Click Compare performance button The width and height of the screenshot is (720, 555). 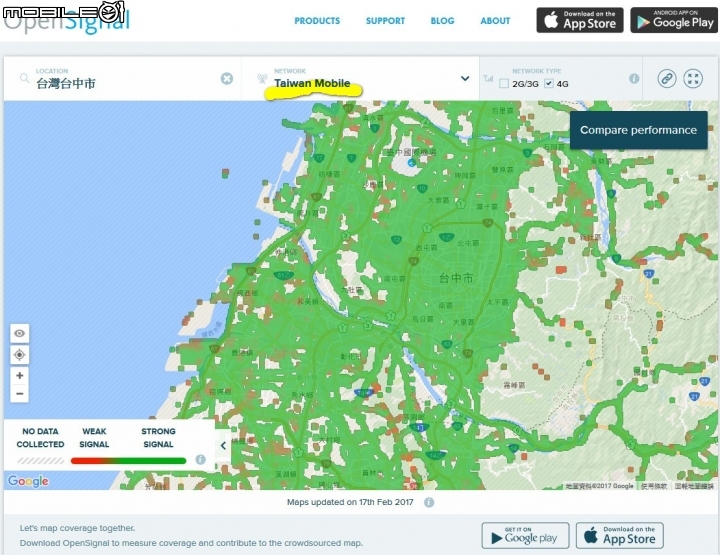coord(638,130)
